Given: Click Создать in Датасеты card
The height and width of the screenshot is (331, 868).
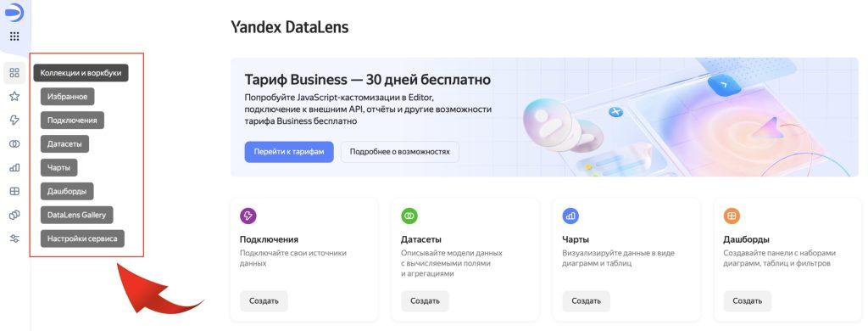Looking at the screenshot, I should (x=426, y=301).
